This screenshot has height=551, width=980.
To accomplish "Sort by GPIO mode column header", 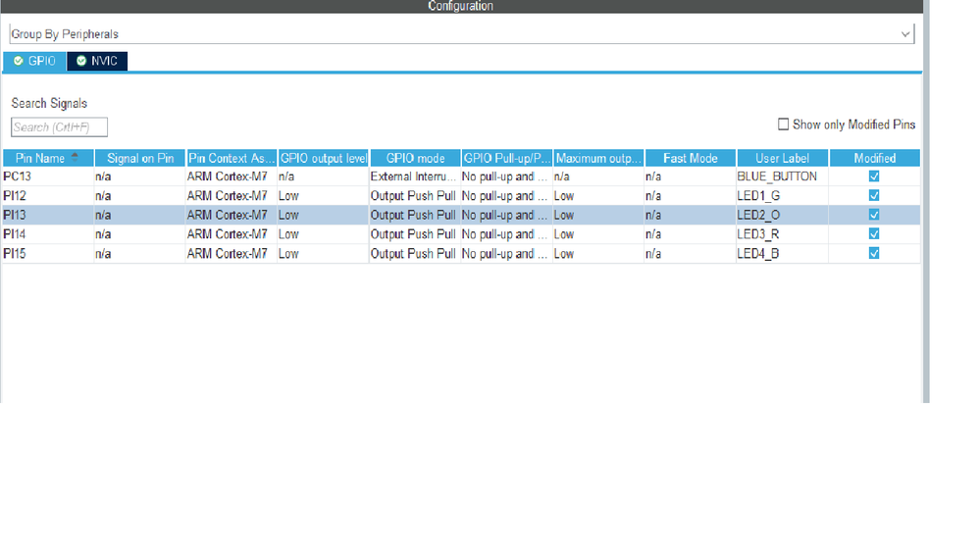I will tap(415, 158).
